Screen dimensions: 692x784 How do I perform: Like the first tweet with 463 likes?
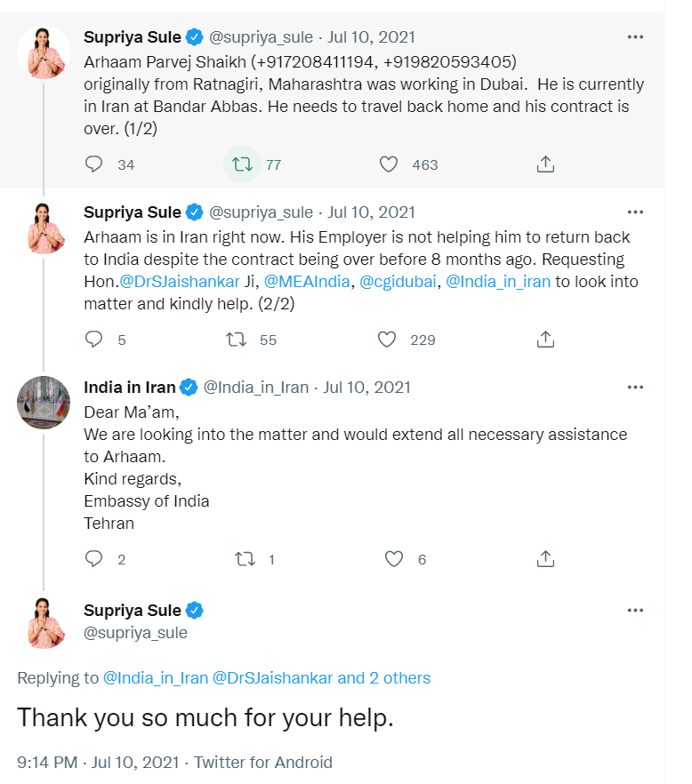click(x=388, y=164)
